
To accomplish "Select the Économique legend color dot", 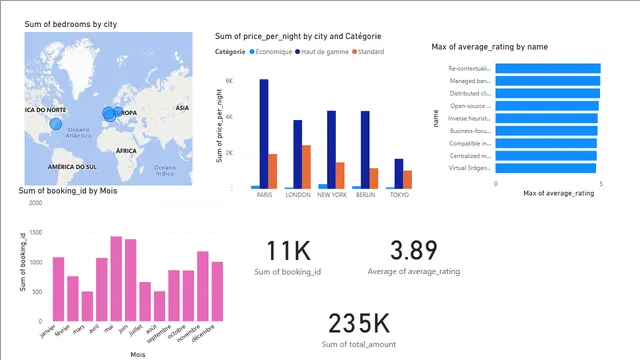I will coord(252,52).
